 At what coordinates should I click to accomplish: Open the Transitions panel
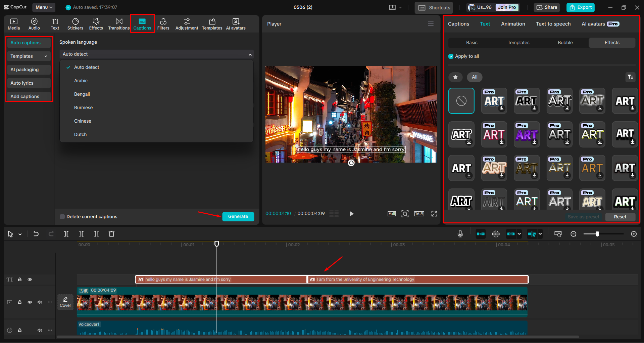[x=119, y=24]
